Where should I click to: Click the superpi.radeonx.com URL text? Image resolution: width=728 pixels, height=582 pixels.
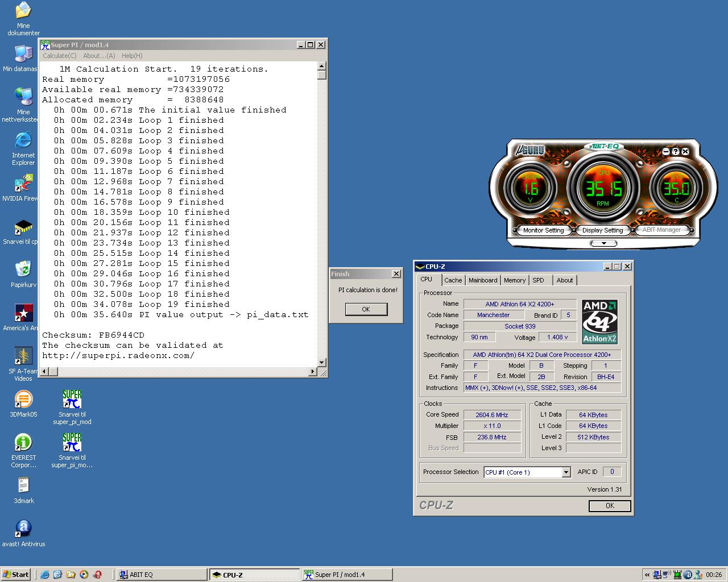tap(118, 356)
